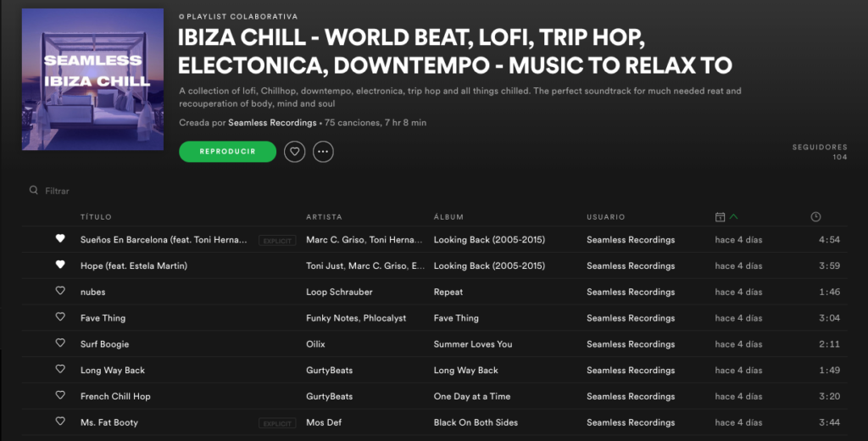
Task: Click the calendar date-added column icon
Action: click(720, 216)
